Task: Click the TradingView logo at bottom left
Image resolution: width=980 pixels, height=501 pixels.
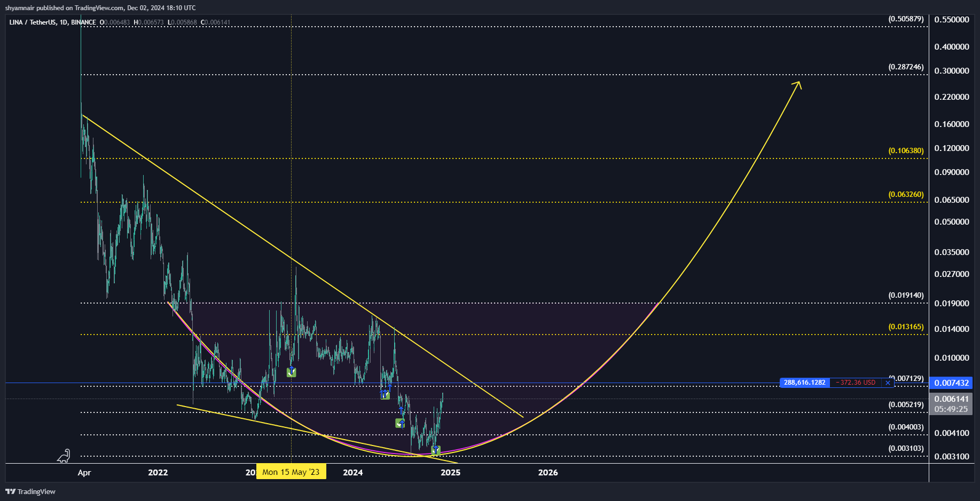Action: (x=30, y=491)
